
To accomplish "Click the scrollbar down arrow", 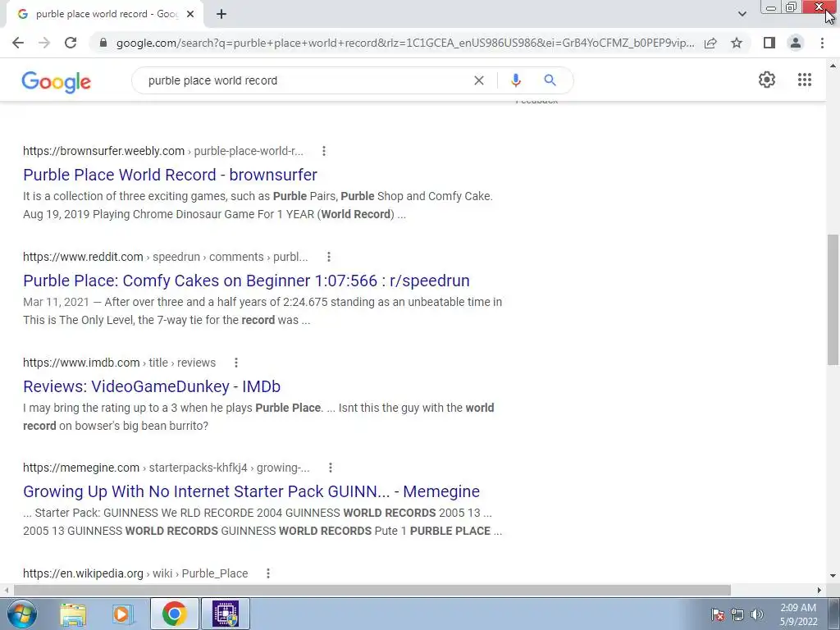I will (x=833, y=576).
